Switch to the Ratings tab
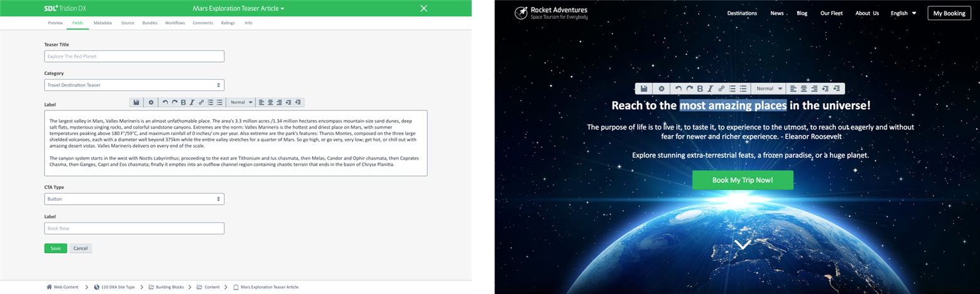The width and height of the screenshot is (980, 294). [228, 23]
